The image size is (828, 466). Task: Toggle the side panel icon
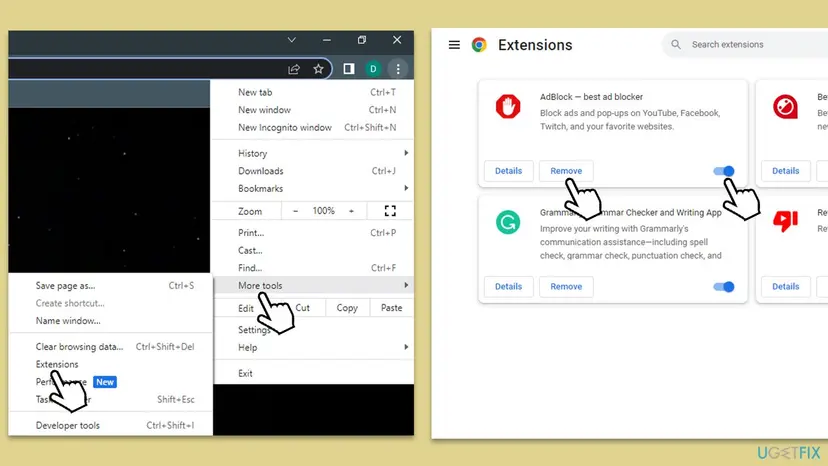349,69
